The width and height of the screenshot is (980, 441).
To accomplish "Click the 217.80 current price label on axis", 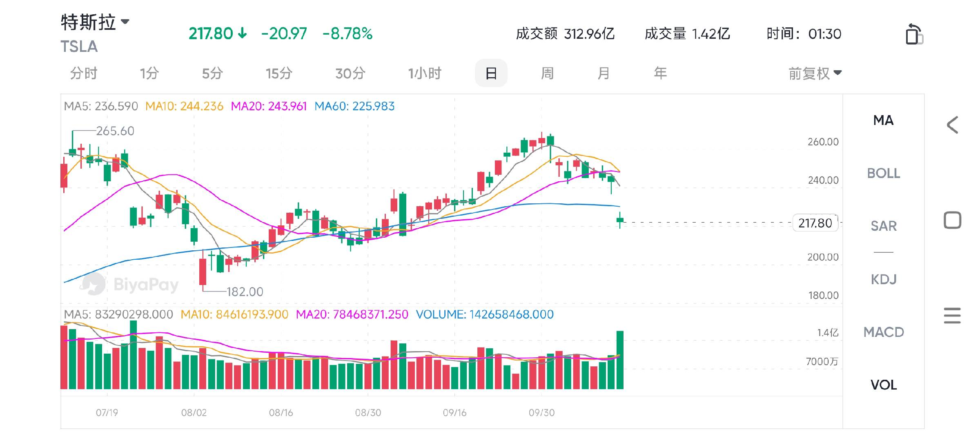I will 815,223.
